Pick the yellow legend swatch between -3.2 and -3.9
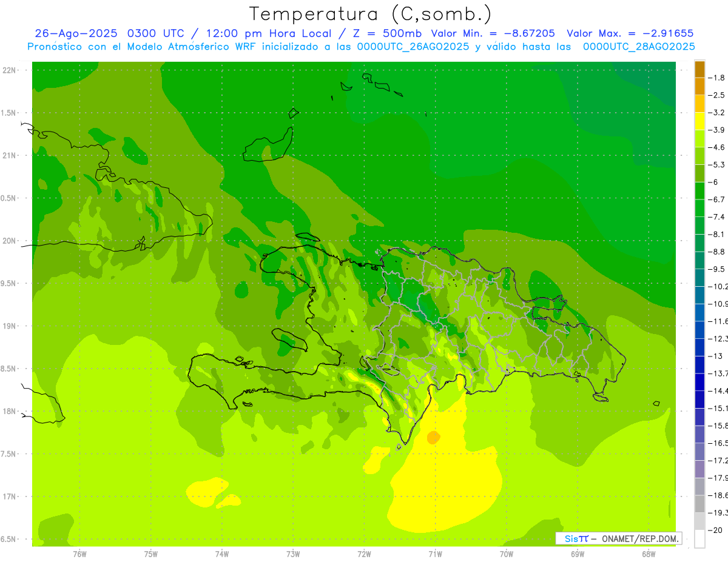Viewport: 728px width, 562px height. (699, 121)
